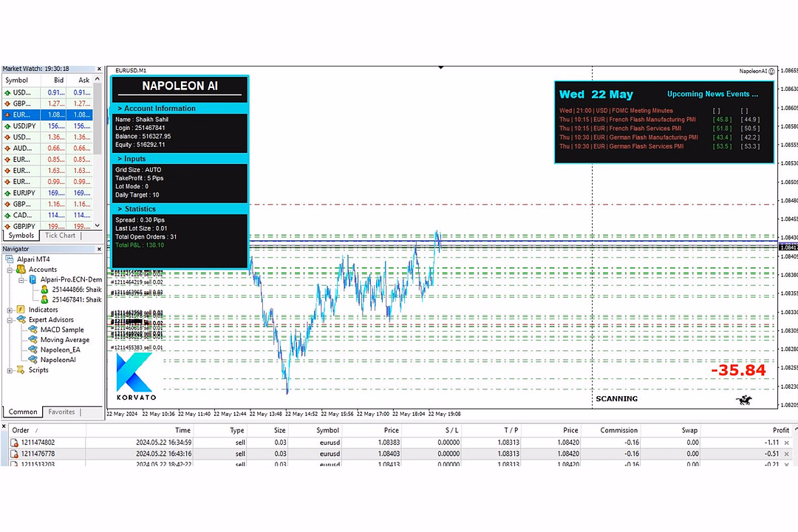The height and width of the screenshot is (532, 798).
Task: Click the account icon for 251444866
Action: click(44, 290)
